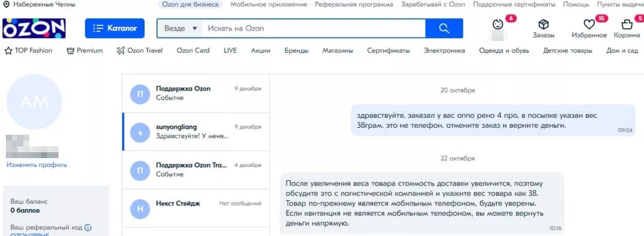Open the LIVE section
This screenshot has width=644, height=236.
coord(230,50)
